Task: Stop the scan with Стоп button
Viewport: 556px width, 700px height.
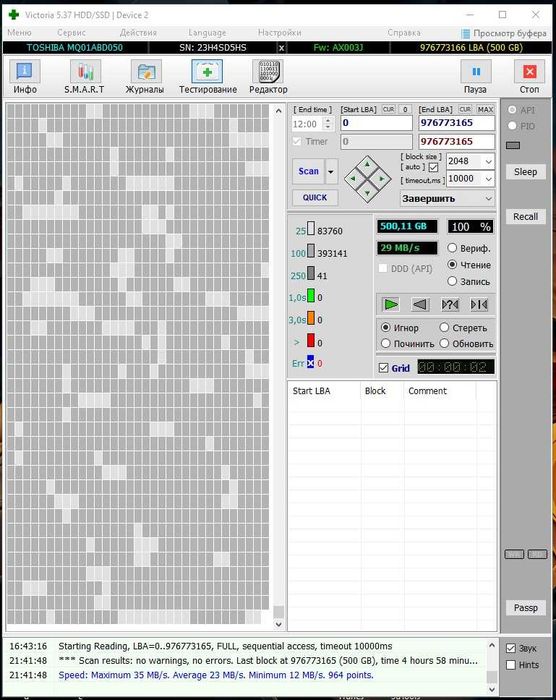Action: [x=529, y=77]
